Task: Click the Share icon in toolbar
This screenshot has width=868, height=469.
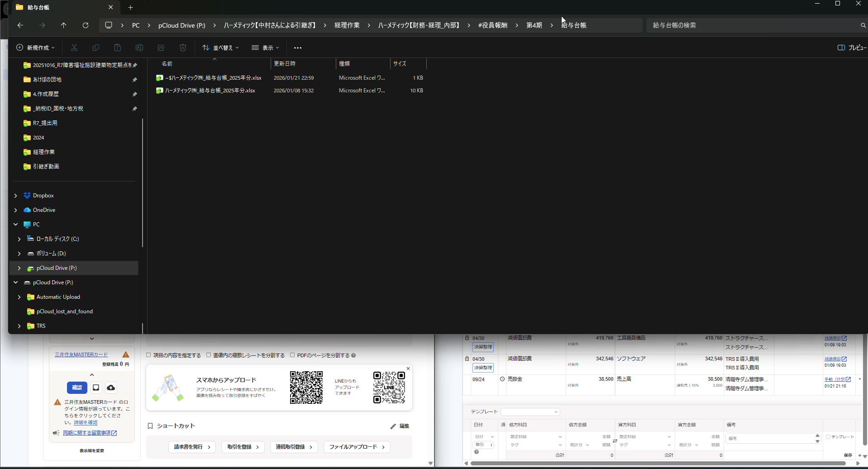Action: pos(161,48)
